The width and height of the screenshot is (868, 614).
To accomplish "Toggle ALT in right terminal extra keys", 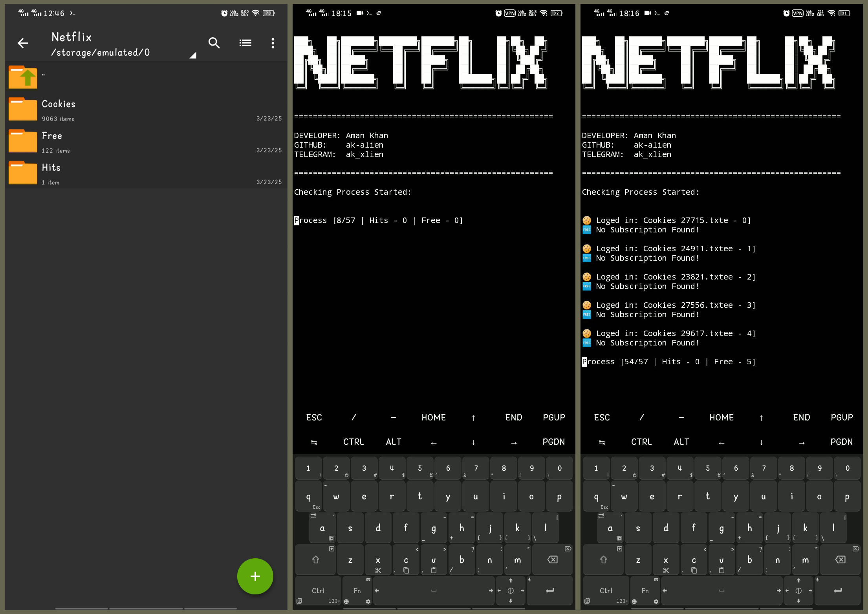I will (681, 442).
